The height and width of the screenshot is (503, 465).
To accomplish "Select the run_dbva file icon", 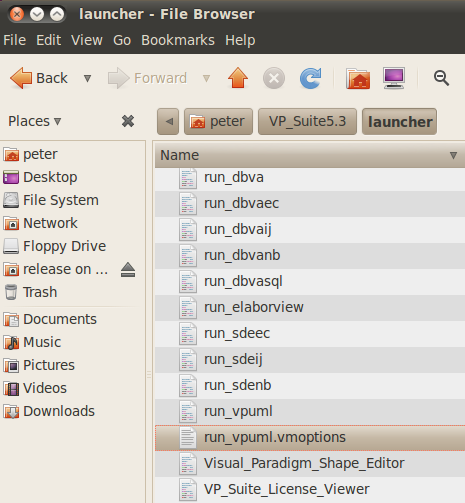I will [x=188, y=178].
